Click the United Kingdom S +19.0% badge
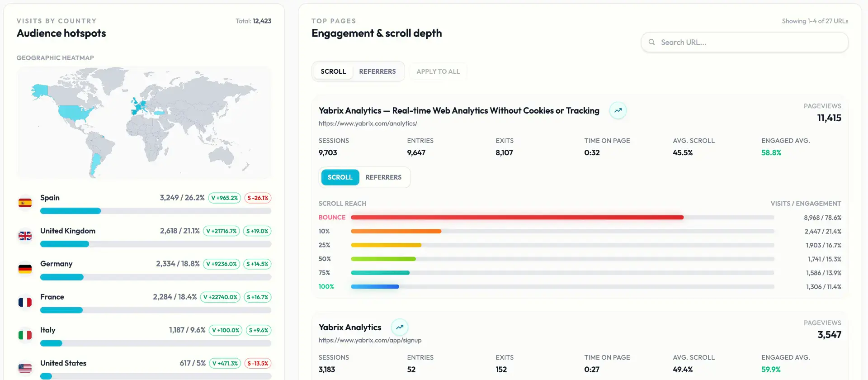This screenshot has height=380, width=868. [x=257, y=231]
